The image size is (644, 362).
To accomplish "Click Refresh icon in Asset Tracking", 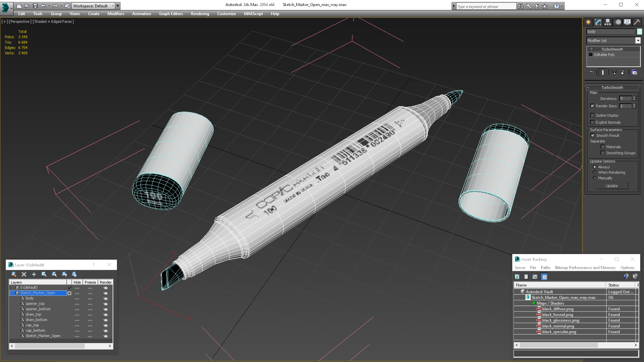I will tap(517, 277).
